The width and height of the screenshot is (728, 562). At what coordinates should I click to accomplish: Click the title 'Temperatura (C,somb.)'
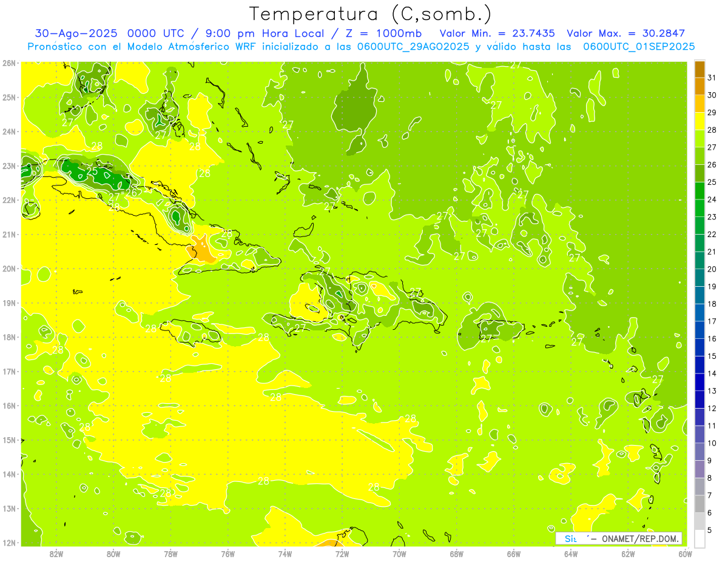point(371,14)
